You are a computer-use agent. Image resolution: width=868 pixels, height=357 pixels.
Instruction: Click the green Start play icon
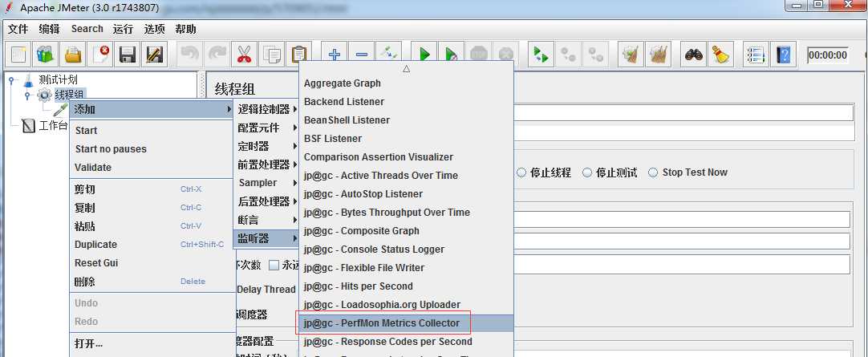point(424,55)
